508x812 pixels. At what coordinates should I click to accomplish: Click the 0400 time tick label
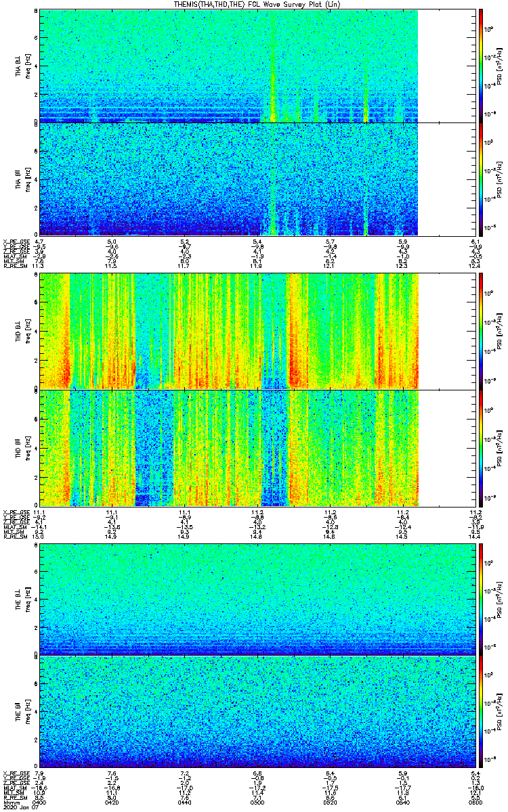tap(40, 803)
